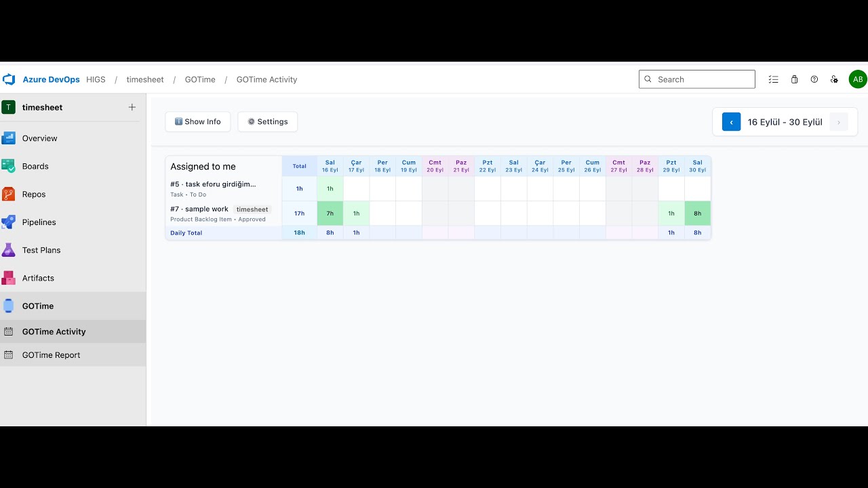868x488 pixels.
Task: Go to previous date range arrow
Action: 731,122
